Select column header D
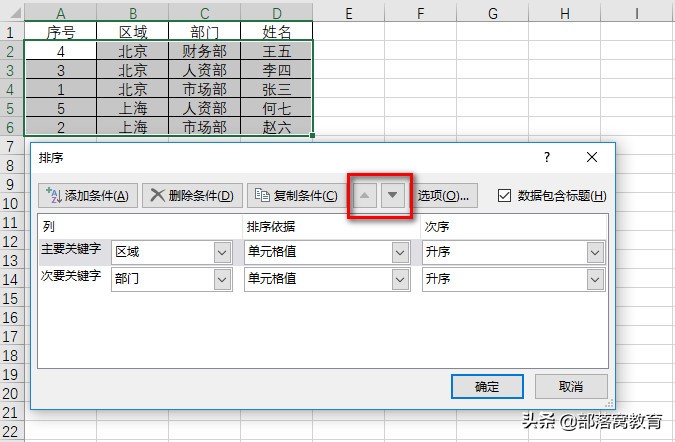Viewport: 675px width, 442px height. [x=277, y=13]
